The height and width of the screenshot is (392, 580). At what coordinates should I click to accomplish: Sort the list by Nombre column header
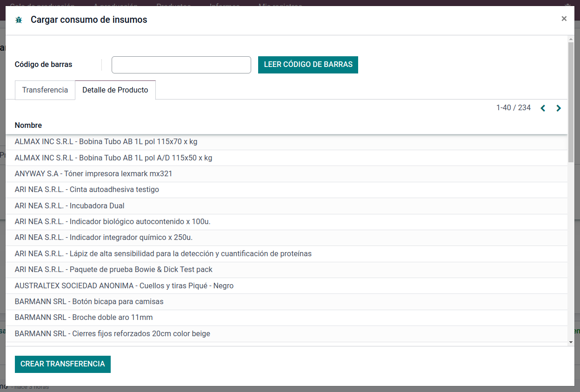pyautogui.click(x=28, y=126)
